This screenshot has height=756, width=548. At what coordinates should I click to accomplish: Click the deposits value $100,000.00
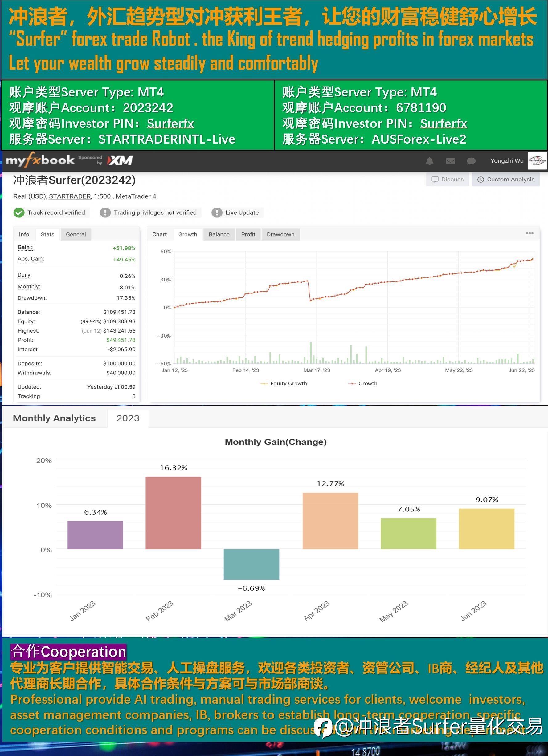tap(119, 363)
